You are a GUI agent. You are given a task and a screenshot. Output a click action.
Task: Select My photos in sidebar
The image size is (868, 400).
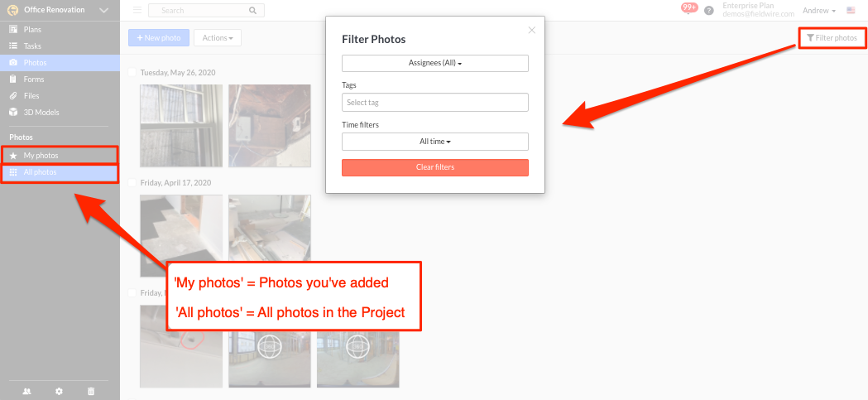tap(60, 156)
